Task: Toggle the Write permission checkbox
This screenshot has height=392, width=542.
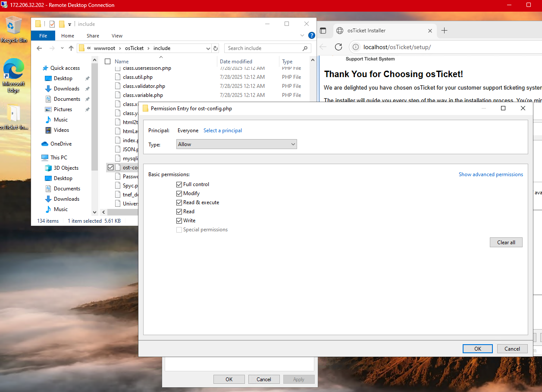Action: click(179, 221)
